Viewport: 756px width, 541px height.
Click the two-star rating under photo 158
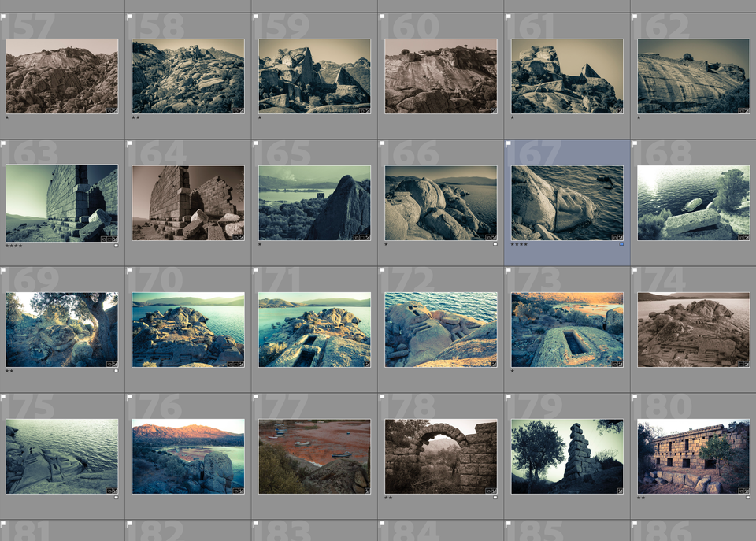coord(135,117)
